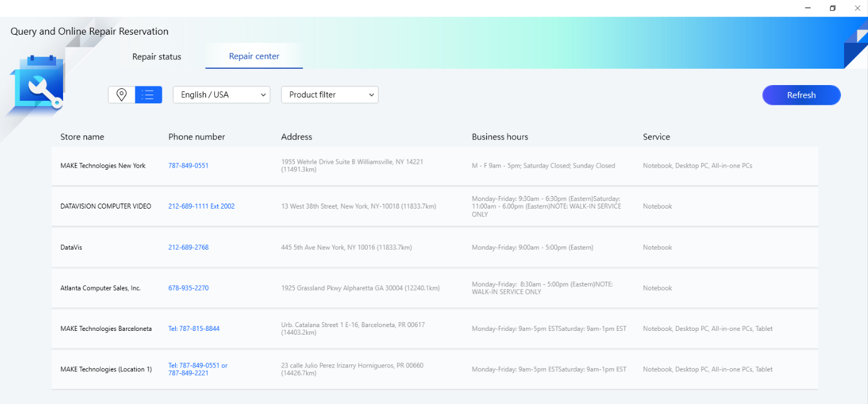The image size is (868, 404).
Task: Click address 1925 Grassland Pkwy Alpharetta
Action: pos(360,288)
